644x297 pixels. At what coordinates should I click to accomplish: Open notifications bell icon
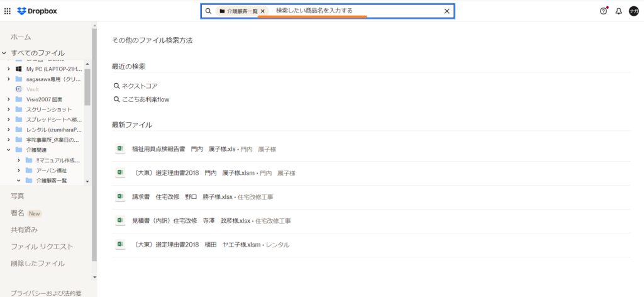click(x=619, y=11)
